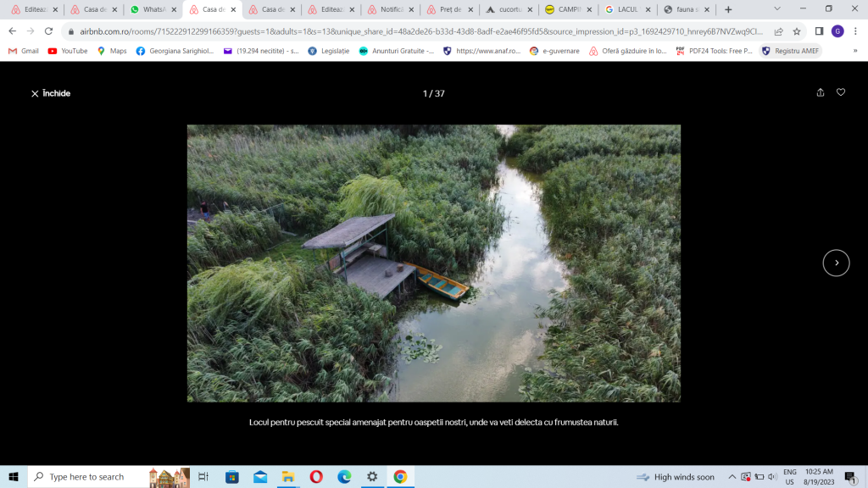Toggle the browser side panel

pos(819,31)
